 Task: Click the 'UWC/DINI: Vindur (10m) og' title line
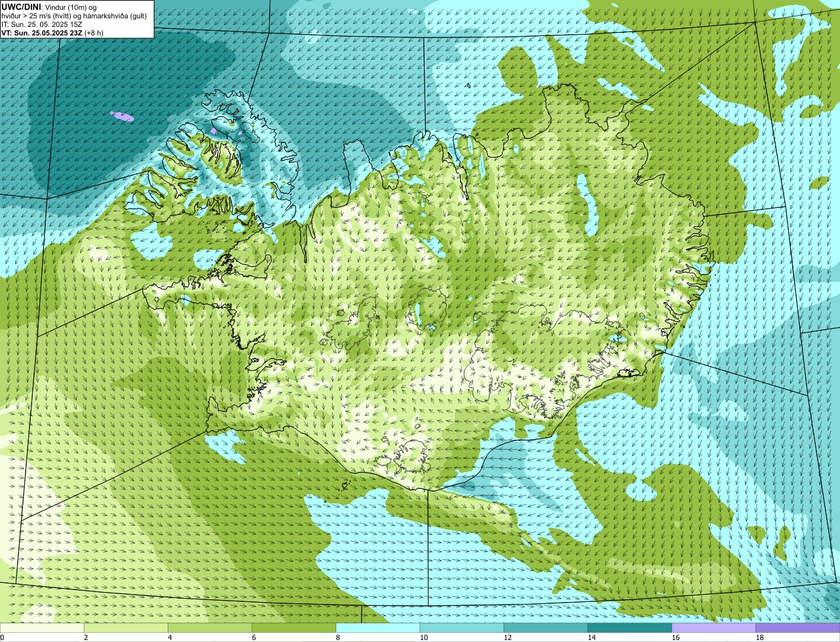pos(49,7)
